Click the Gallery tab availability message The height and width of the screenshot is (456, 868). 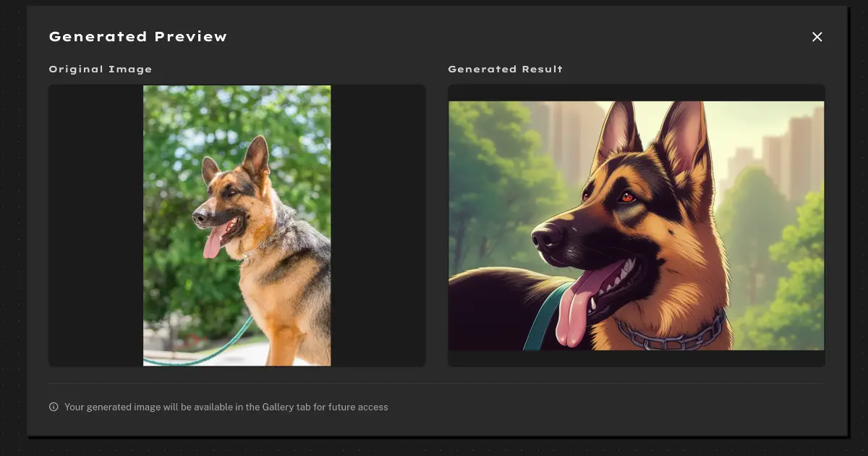[x=226, y=407]
